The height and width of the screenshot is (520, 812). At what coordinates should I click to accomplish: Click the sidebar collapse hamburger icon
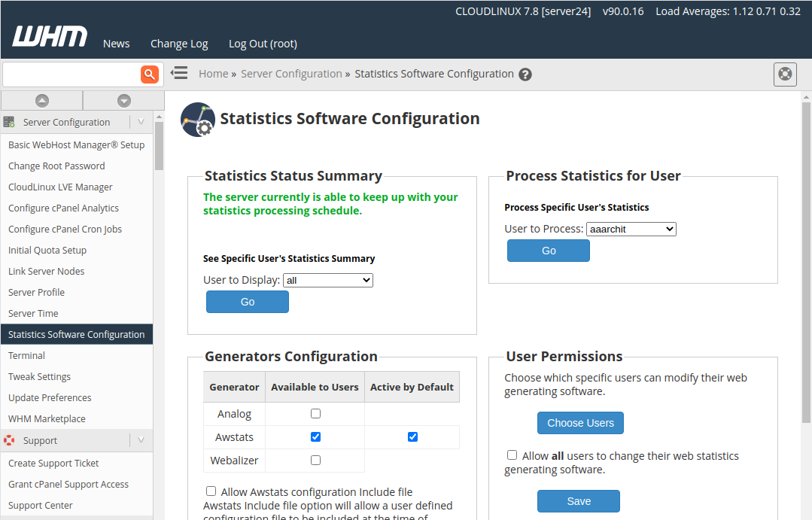coord(178,73)
